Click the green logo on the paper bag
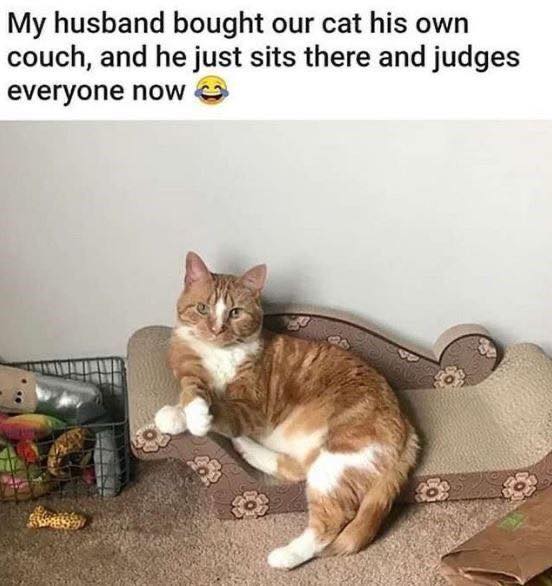Image resolution: width=552 pixels, height=586 pixels. point(515,520)
